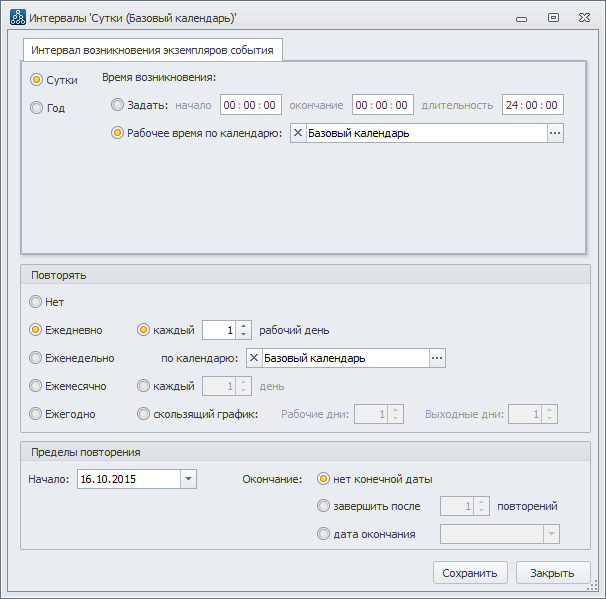Select 'дата окончания' radio option
606x599 pixels.
point(323,534)
